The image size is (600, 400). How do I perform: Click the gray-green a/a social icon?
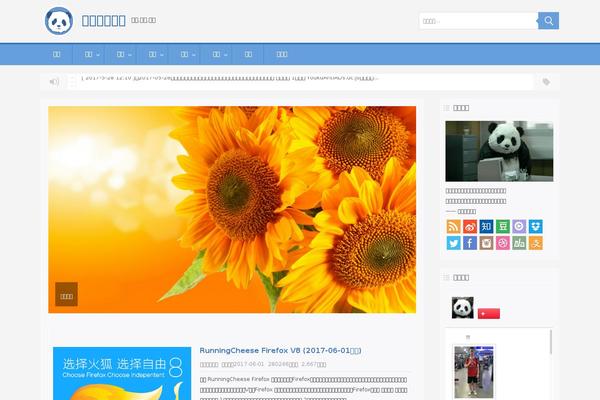click(x=519, y=243)
